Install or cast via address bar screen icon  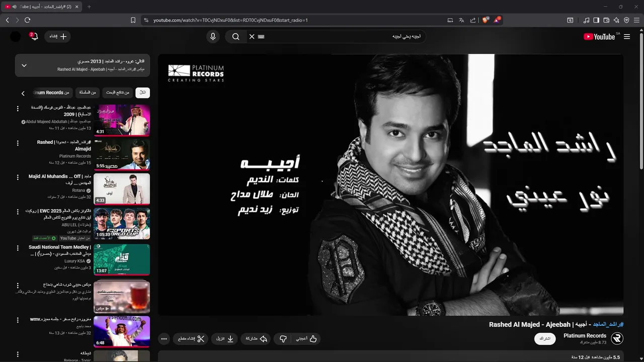tap(450, 20)
